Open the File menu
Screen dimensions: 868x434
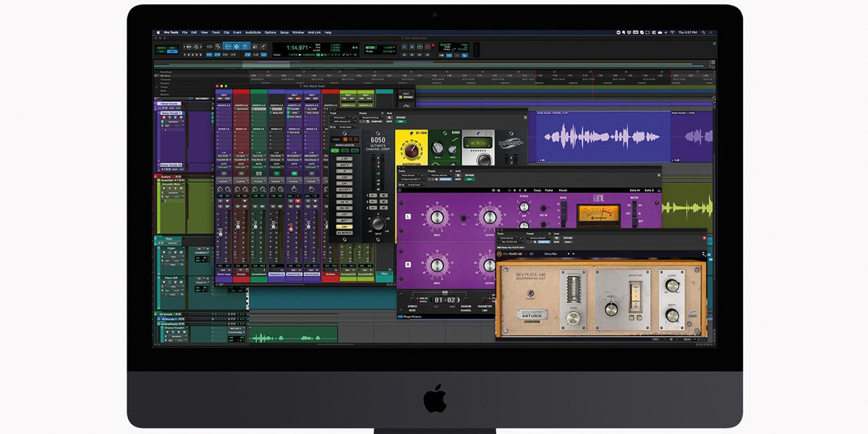click(184, 33)
